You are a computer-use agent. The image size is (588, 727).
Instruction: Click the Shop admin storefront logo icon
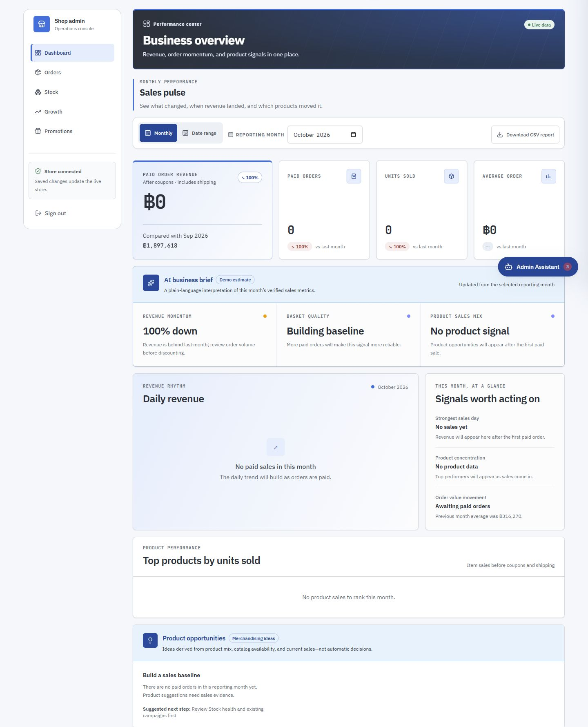(41, 24)
